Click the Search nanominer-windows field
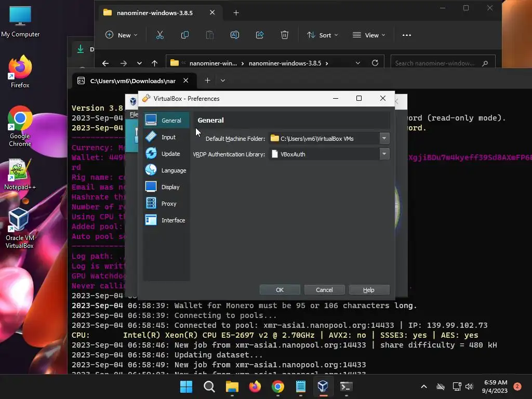 (443, 63)
